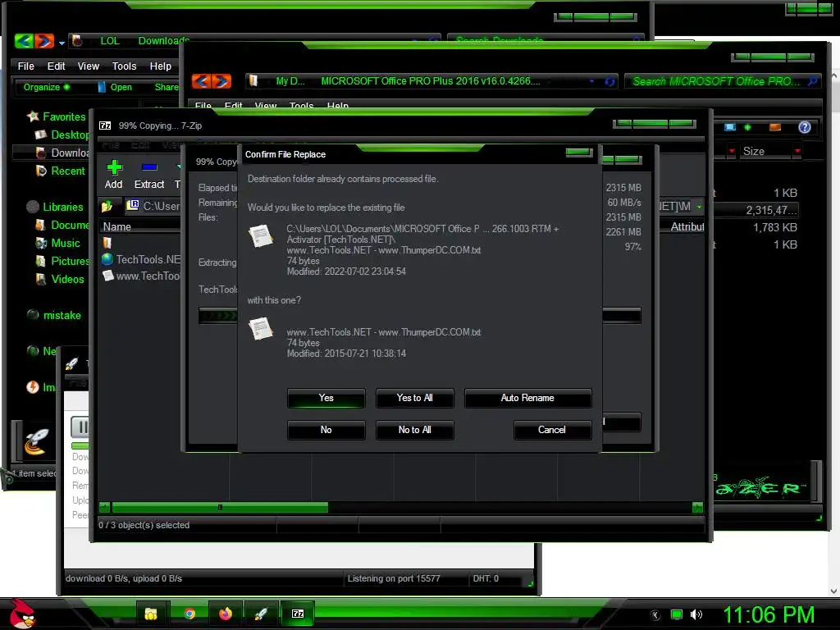Image resolution: width=840 pixels, height=630 pixels.
Task: Click Back arrow in MICROSOFT Office explorer window
Action: point(201,81)
